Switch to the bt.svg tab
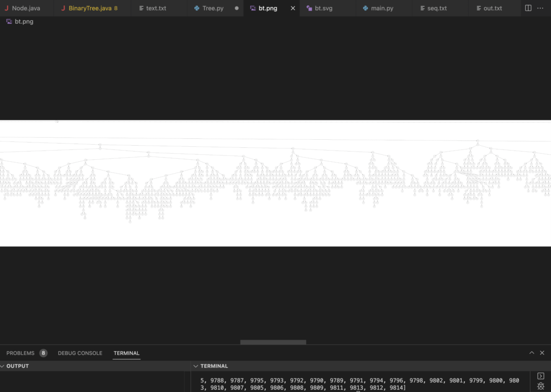 click(x=323, y=9)
